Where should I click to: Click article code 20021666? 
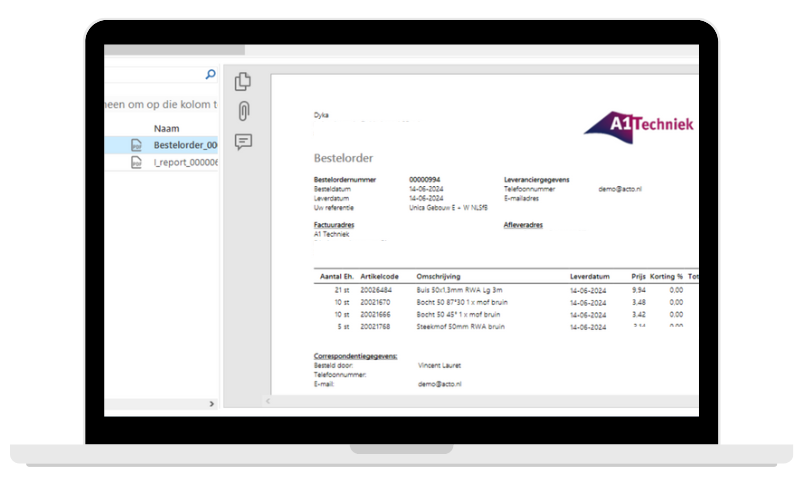pos(375,314)
